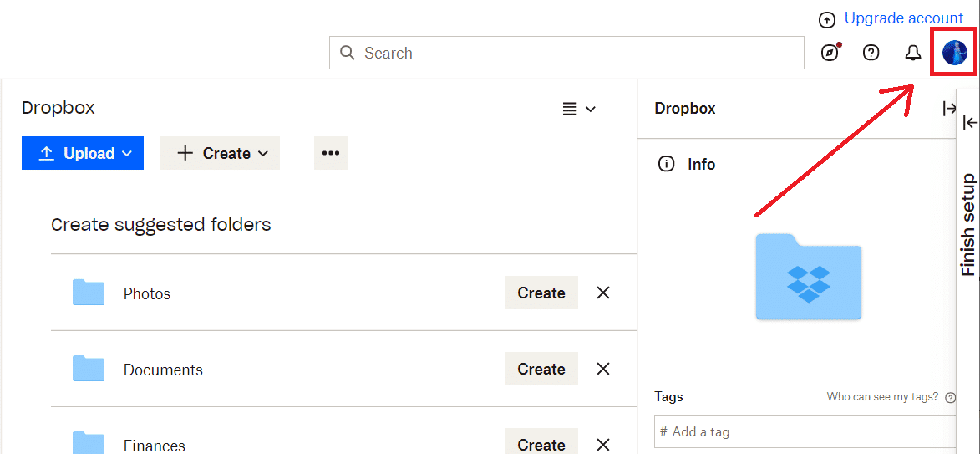Dismiss the Finances folder suggestion
Screen dimensions: 980x454
point(603,445)
